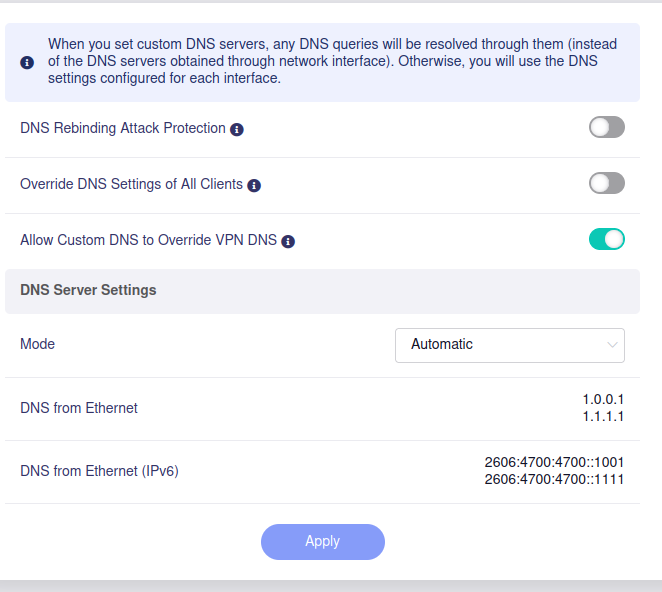
Task: Click the DNS from Ethernet (IPv6) label
Action: coord(99,471)
